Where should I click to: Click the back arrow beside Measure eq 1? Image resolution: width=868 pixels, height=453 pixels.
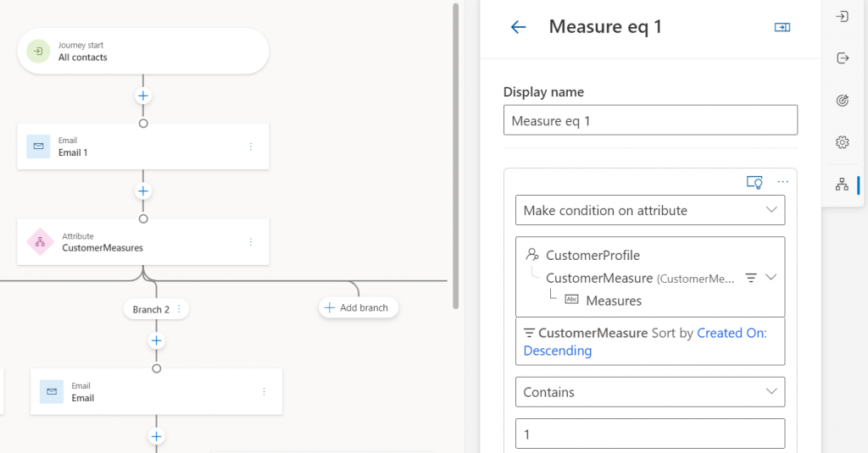coord(518,27)
